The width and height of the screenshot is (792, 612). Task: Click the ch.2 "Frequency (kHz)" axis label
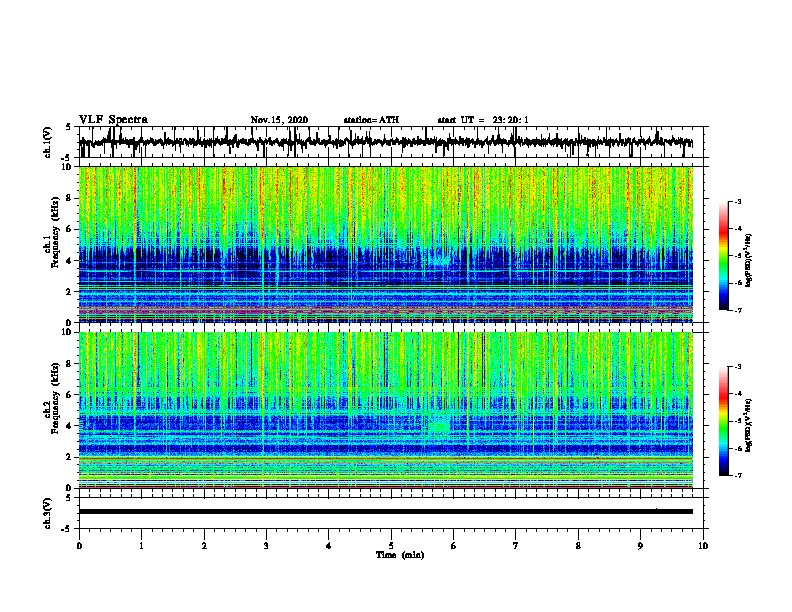[x=55, y=397]
